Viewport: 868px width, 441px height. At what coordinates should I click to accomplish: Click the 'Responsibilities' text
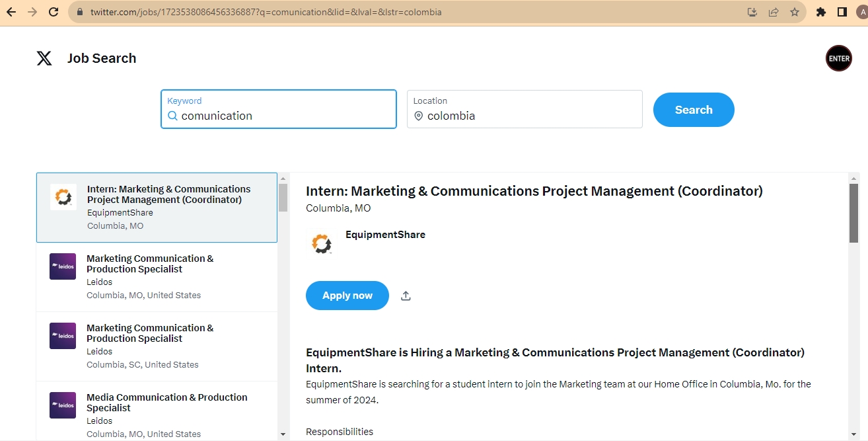click(340, 432)
